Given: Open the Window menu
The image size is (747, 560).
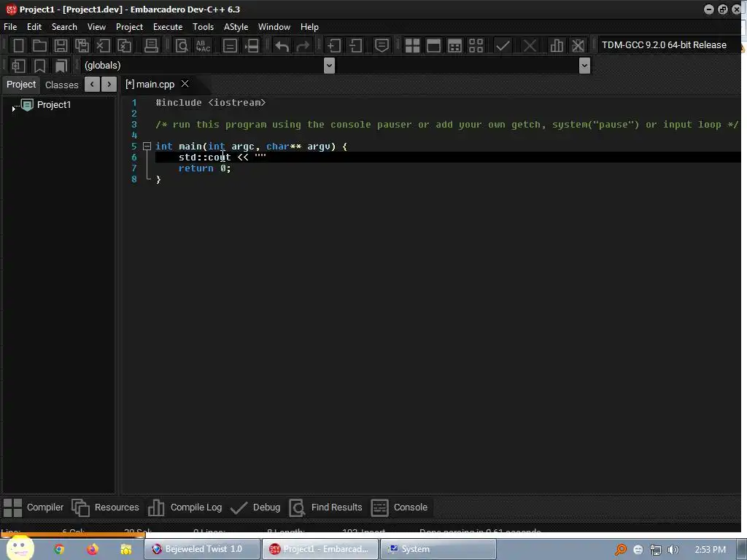Looking at the screenshot, I should 274,27.
